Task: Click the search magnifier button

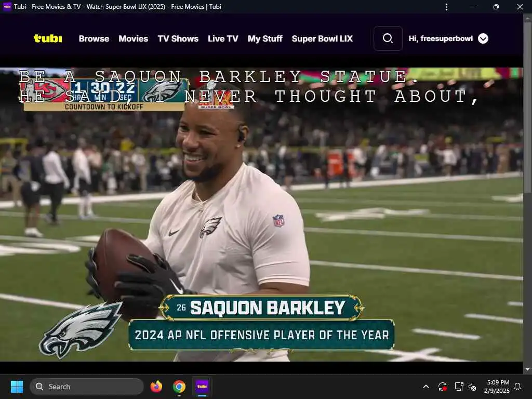Action: 388,38
